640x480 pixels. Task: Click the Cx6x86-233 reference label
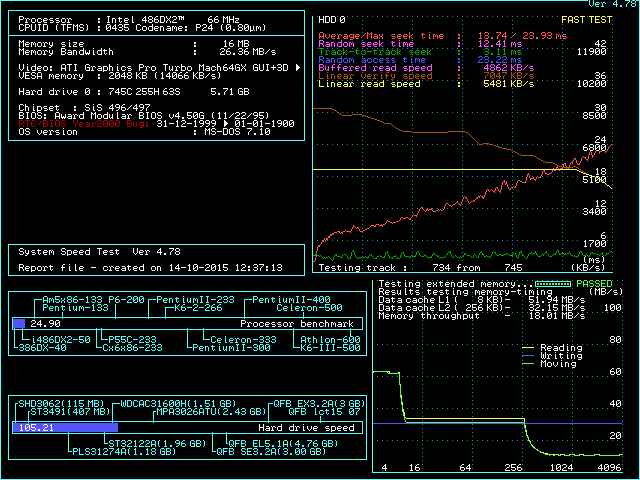[132, 348]
